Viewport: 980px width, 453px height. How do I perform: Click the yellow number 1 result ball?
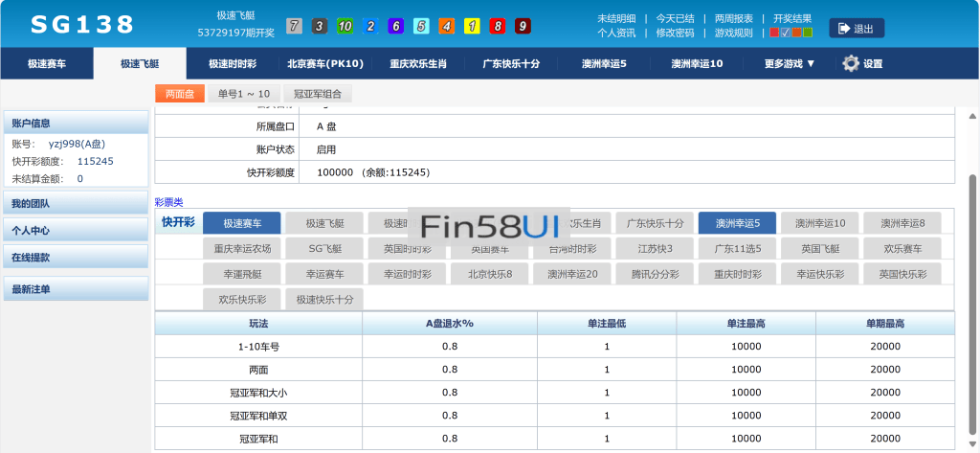pyautogui.click(x=472, y=26)
